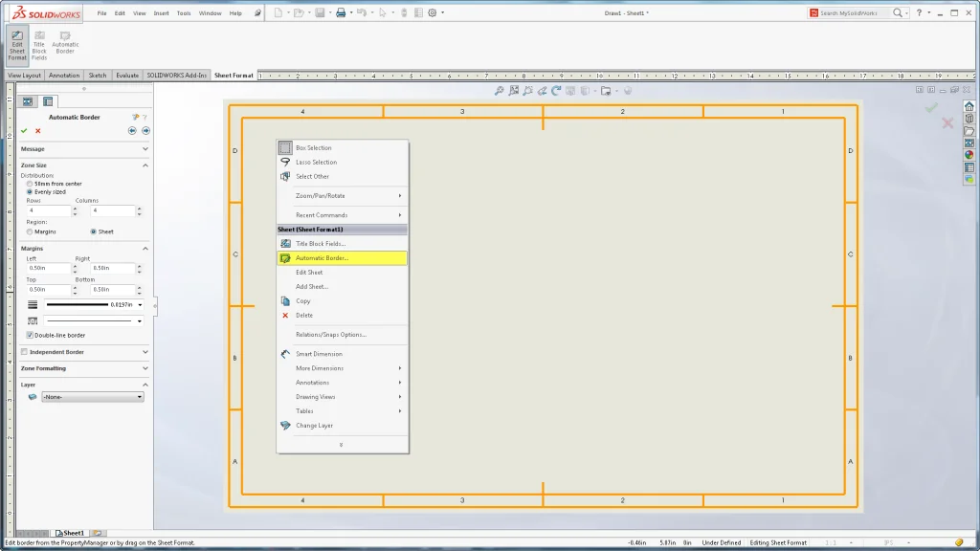Select Zoom to Area in the view toolbar

(515, 90)
